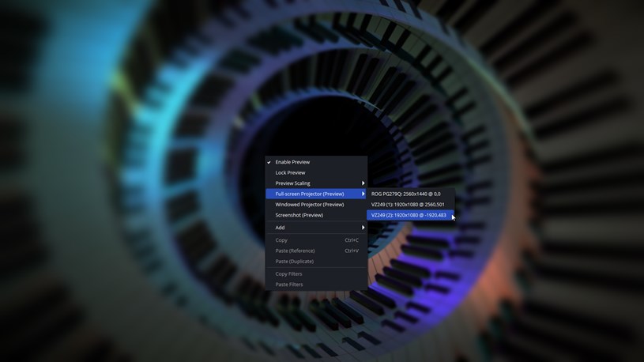The height and width of the screenshot is (362, 644).
Task: Project to ROG PG279Q 2560x1440 monitor
Action: [410, 194]
